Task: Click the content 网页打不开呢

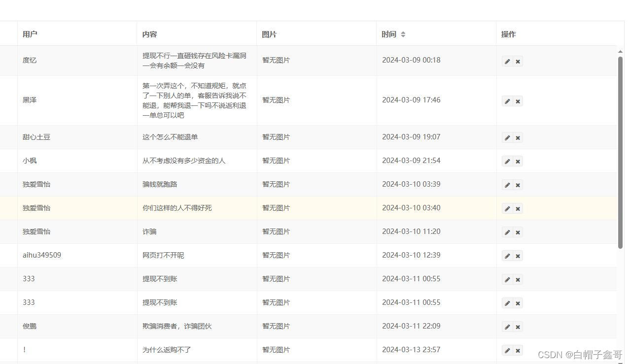Action: (x=163, y=255)
